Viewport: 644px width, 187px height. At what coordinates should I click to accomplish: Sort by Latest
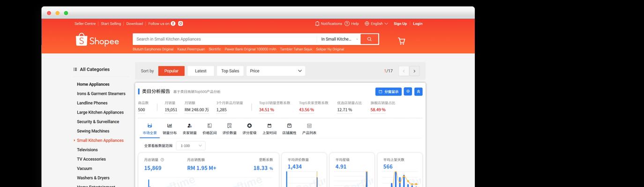pyautogui.click(x=201, y=71)
